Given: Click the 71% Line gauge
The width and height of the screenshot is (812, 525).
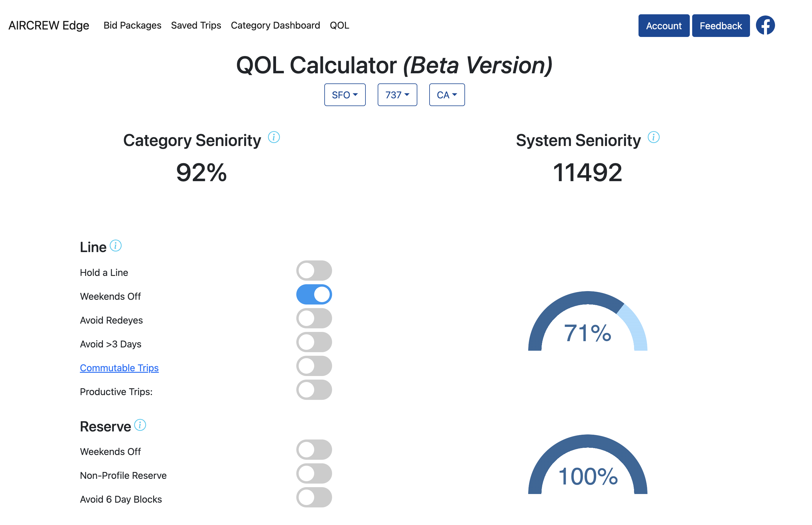Looking at the screenshot, I should [x=587, y=321].
